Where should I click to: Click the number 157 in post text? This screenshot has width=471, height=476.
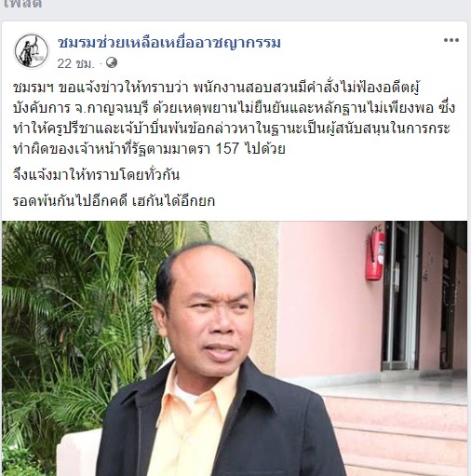point(227,148)
